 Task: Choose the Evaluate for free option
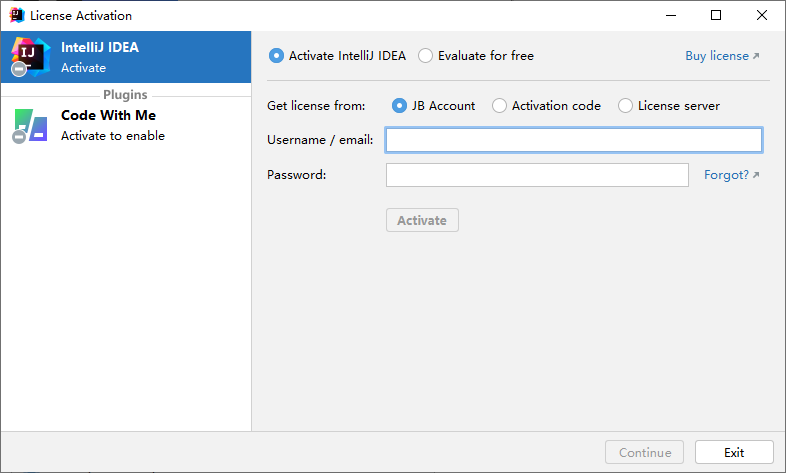coord(426,56)
